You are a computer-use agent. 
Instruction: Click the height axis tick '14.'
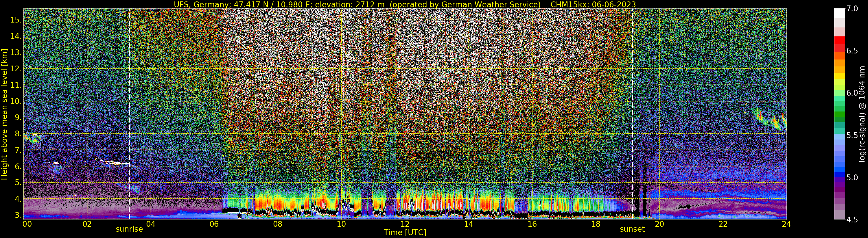16,36
